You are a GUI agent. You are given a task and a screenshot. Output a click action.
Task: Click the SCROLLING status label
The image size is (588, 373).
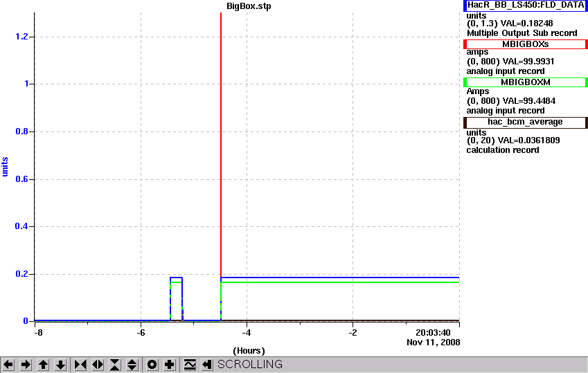[250, 365]
